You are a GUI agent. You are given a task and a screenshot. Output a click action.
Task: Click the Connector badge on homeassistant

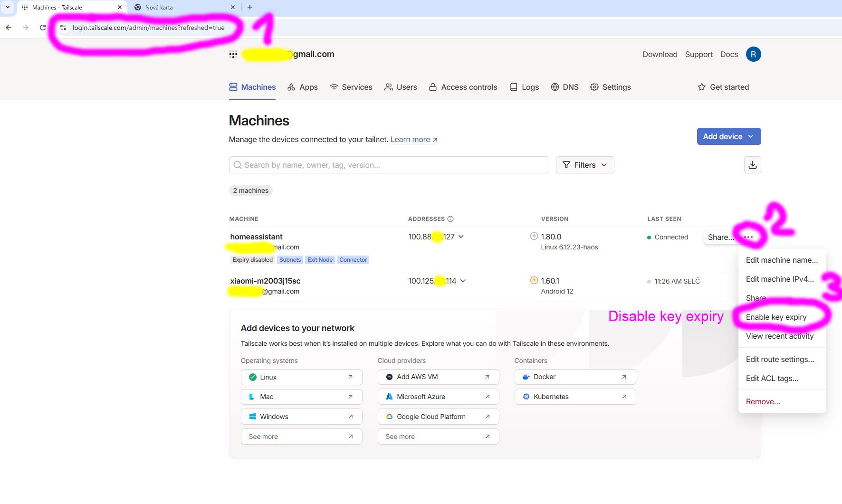353,260
